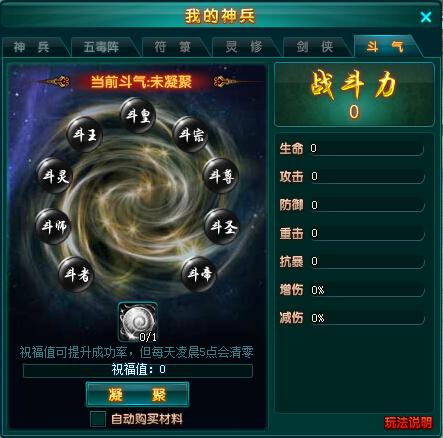This screenshot has height=438, width=443.
Task: Click the 祝福值 progress bar
Action: coord(138,370)
